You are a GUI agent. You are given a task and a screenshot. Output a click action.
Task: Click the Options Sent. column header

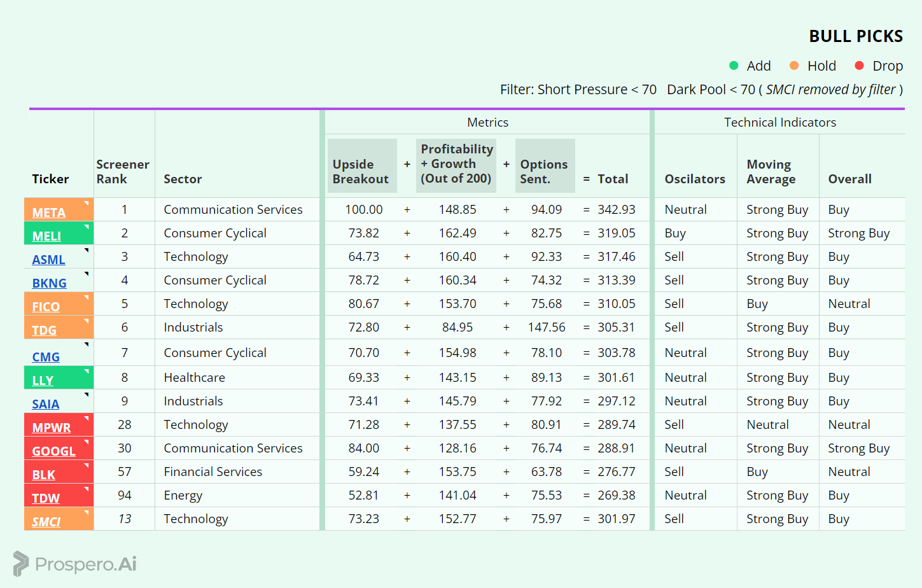point(545,165)
